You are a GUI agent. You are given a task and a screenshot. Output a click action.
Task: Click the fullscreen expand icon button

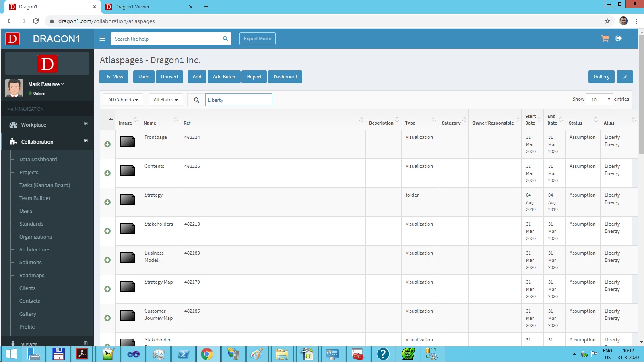[625, 77]
